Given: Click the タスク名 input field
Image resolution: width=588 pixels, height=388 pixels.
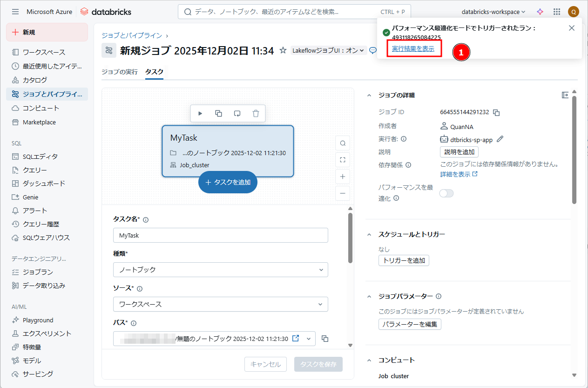Looking at the screenshot, I should [220, 235].
